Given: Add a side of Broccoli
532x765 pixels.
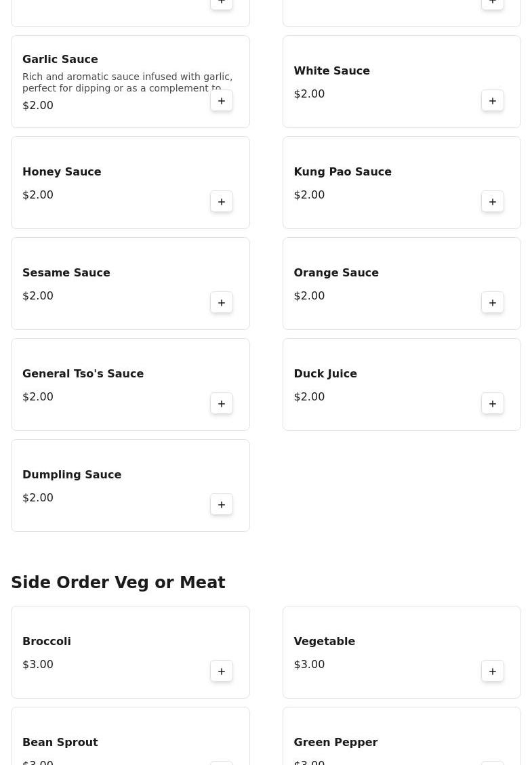Looking at the screenshot, I should (222, 671).
